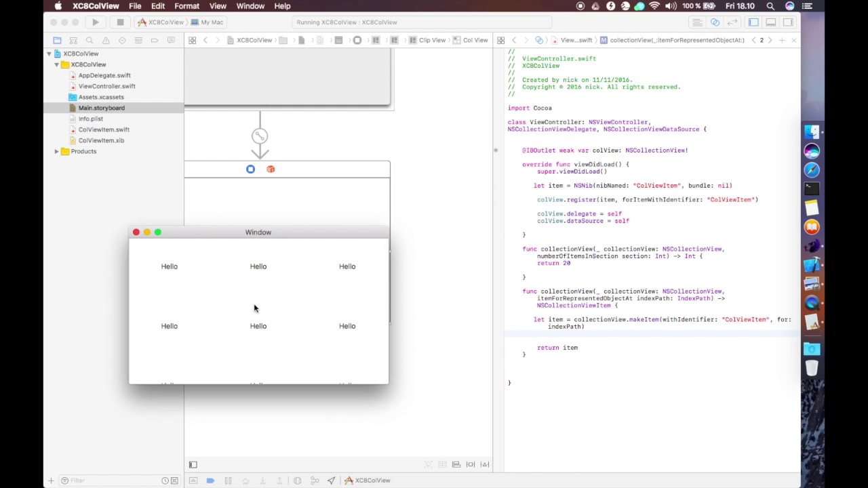Open the Trash in the Dock
Viewport: 868px width, 488px height.
[x=812, y=368]
